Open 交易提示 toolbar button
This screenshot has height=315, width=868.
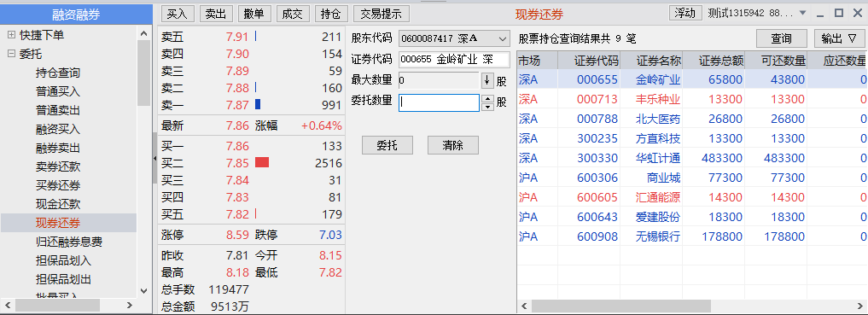click(382, 14)
